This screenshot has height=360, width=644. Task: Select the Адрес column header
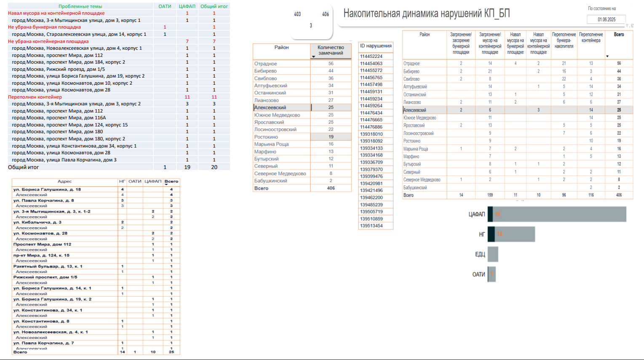(x=64, y=181)
